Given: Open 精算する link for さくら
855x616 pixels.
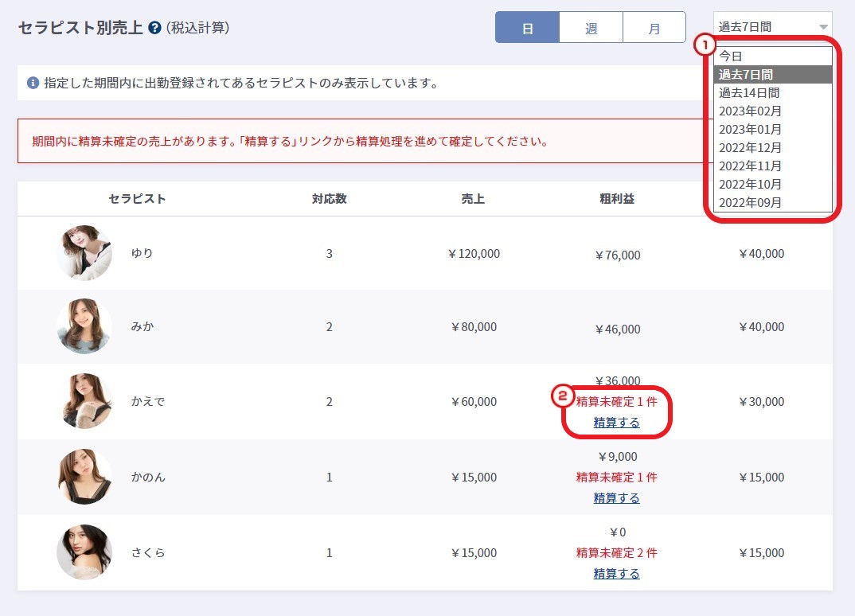Looking at the screenshot, I should (616, 574).
